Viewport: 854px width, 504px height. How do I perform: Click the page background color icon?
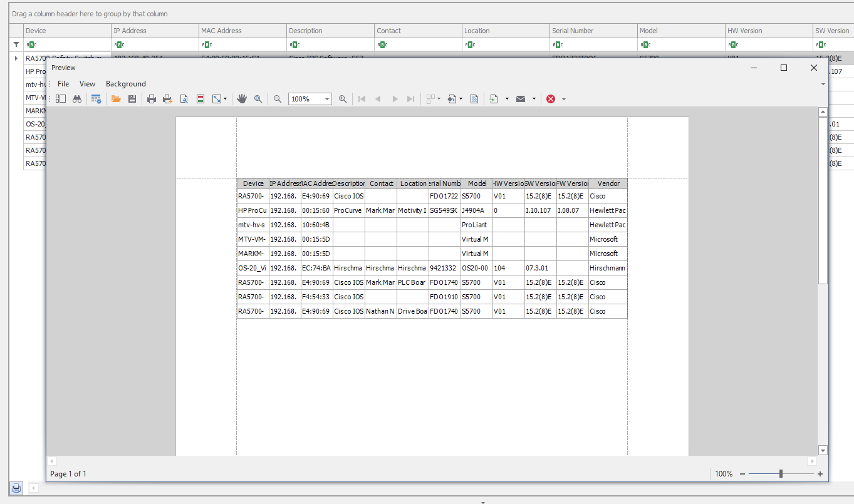click(452, 99)
